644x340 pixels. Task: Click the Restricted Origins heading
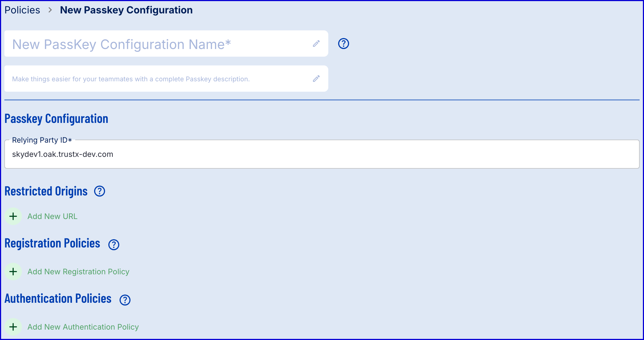click(x=46, y=191)
